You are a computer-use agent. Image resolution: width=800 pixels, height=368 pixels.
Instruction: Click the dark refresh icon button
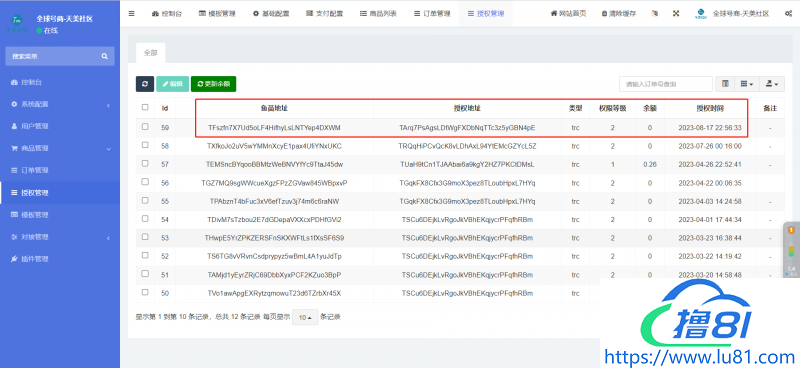pyautogui.click(x=145, y=84)
